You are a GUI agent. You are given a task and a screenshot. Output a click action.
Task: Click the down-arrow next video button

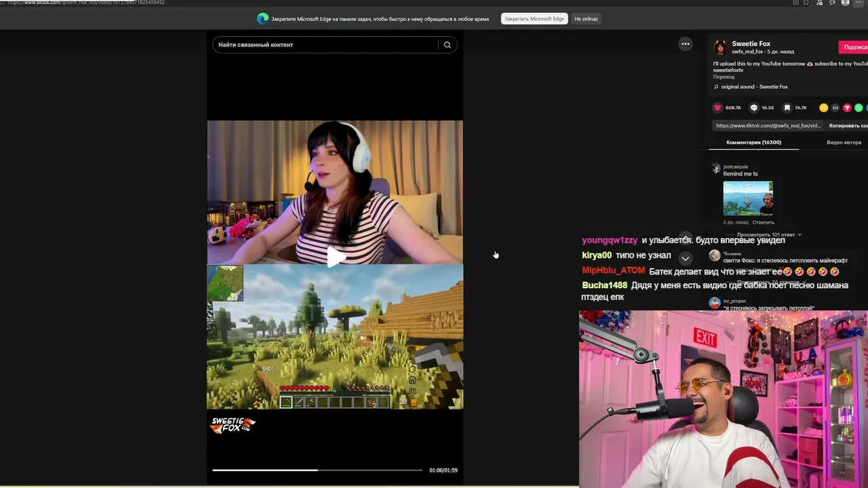(686, 258)
